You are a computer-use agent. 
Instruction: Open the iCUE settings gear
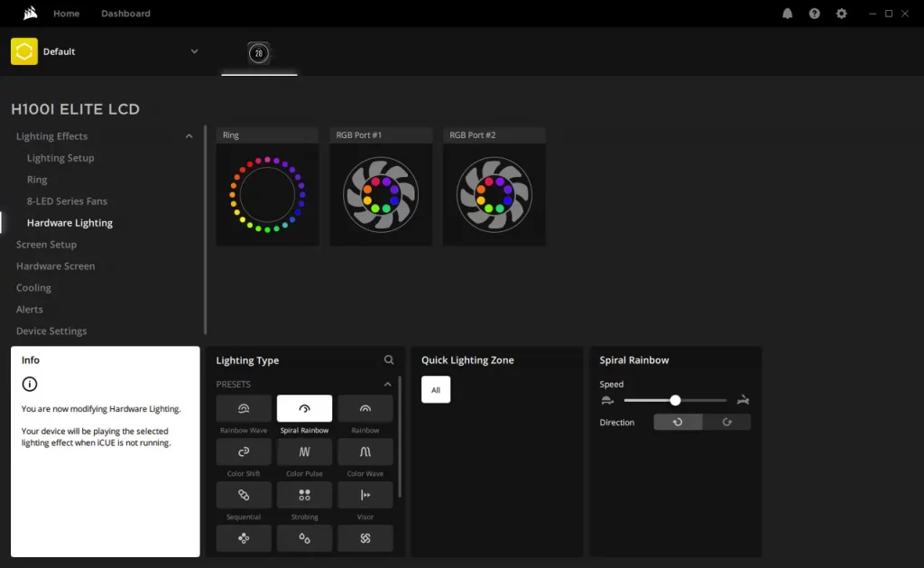(842, 14)
